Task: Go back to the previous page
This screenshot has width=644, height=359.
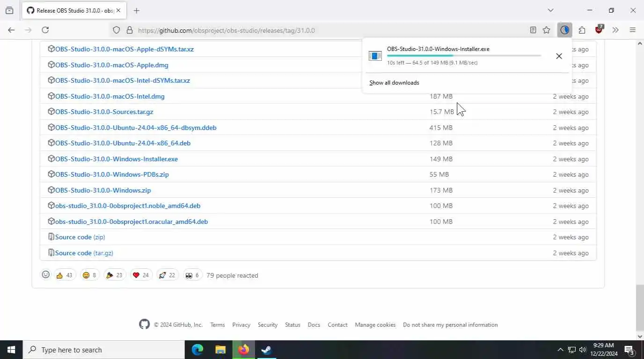Action: [11, 30]
